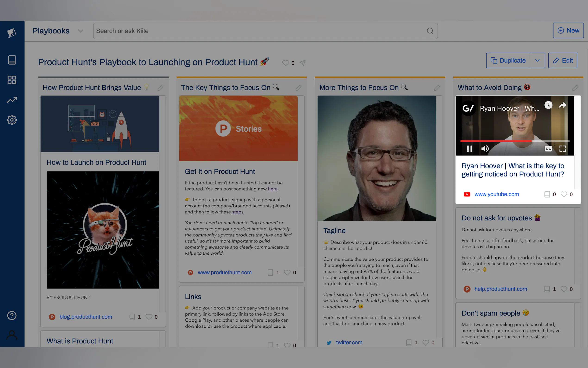The width and height of the screenshot is (588, 368).
Task: Click the send paper-plane icon beside playbook title
Action: [x=302, y=63]
